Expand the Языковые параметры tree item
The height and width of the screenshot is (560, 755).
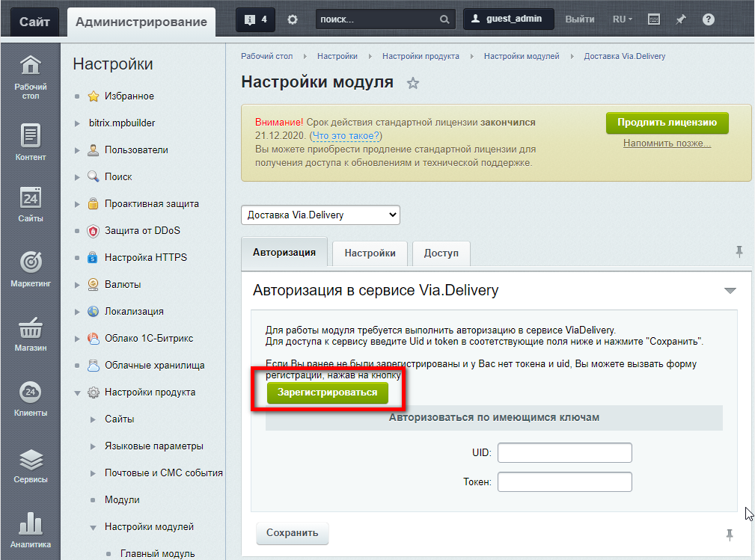coord(93,446)
